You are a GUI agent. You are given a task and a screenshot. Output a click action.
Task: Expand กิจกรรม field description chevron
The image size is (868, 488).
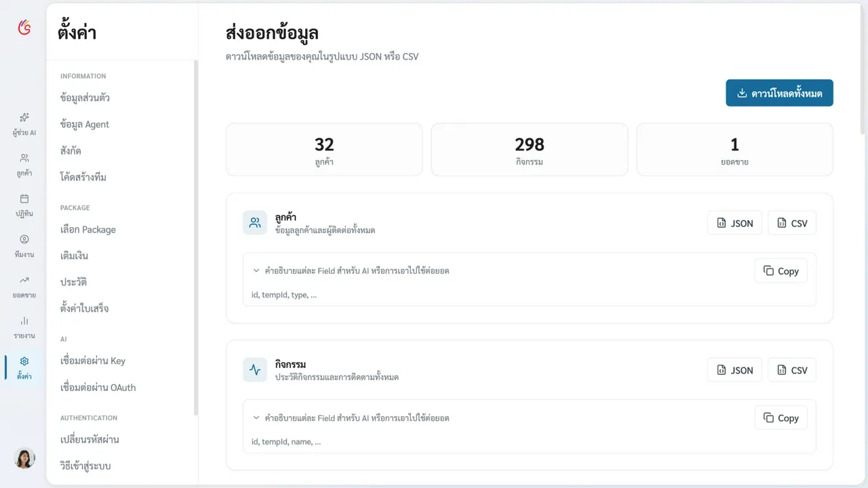(256, 418)
